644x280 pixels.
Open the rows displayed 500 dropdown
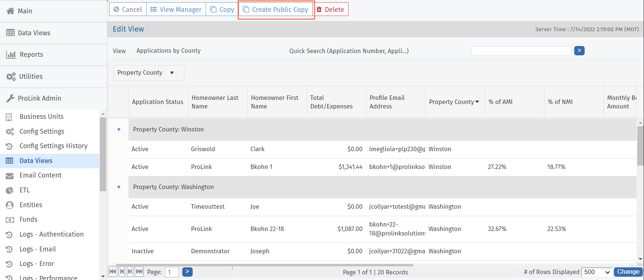pyautogui.click(x=596, y=272)
